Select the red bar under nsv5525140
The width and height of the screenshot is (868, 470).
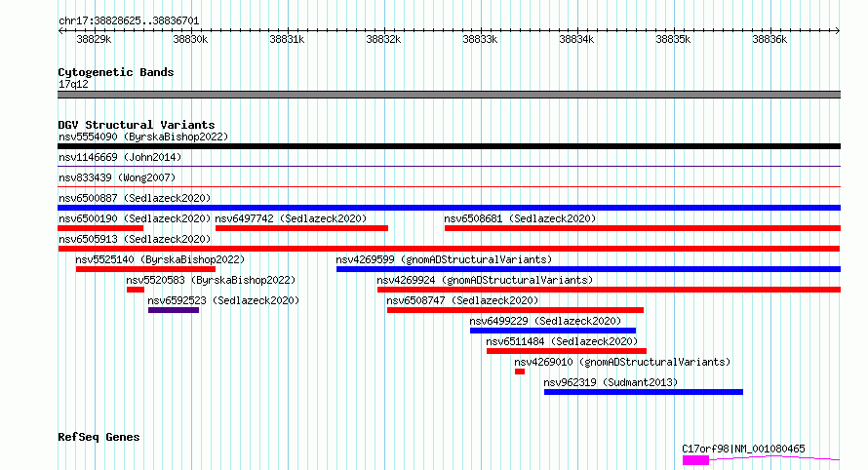tap(145, 269)
